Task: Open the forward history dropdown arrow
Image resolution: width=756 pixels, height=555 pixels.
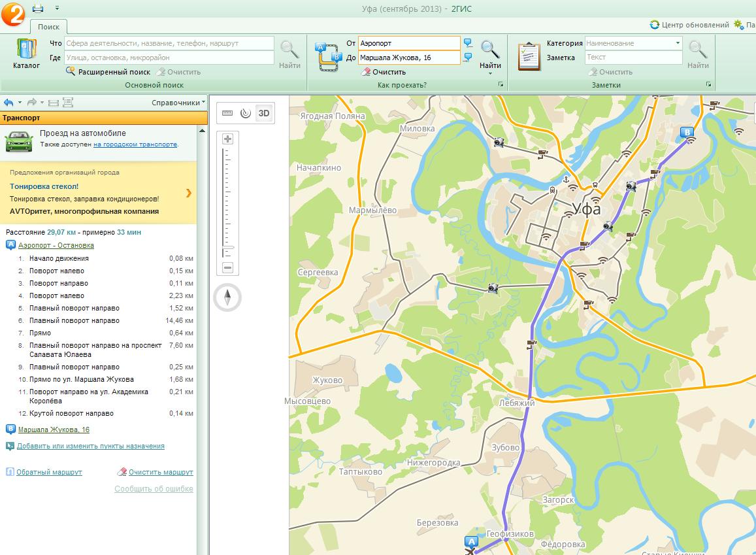Action: tap(42, 102)
